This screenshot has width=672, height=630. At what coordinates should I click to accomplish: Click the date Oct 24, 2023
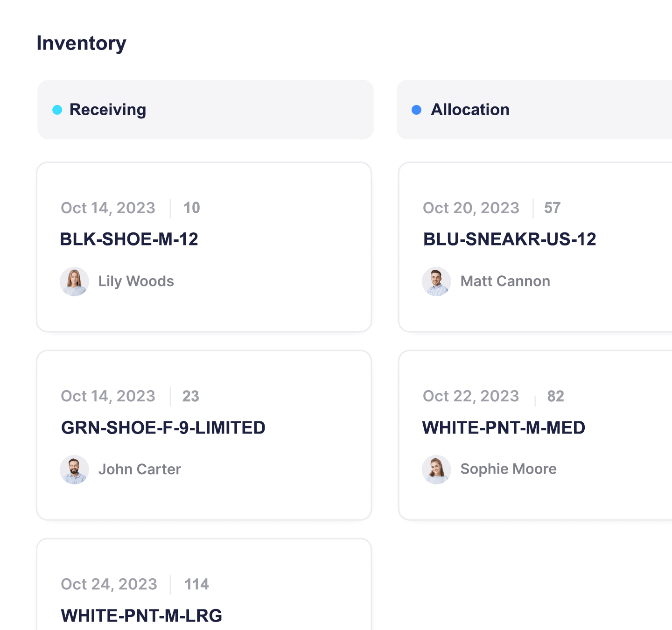click(109, 584)
